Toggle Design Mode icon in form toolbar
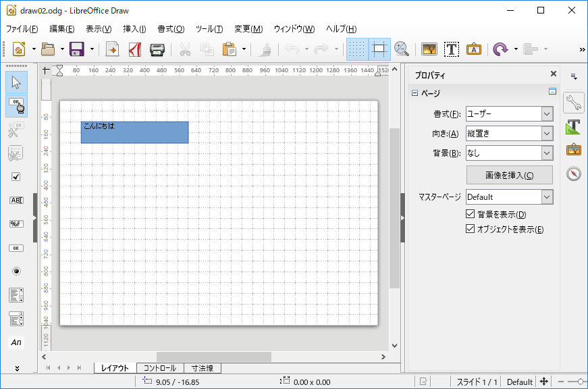The width and height of the screenshot is (588, 389). (16, 106)
